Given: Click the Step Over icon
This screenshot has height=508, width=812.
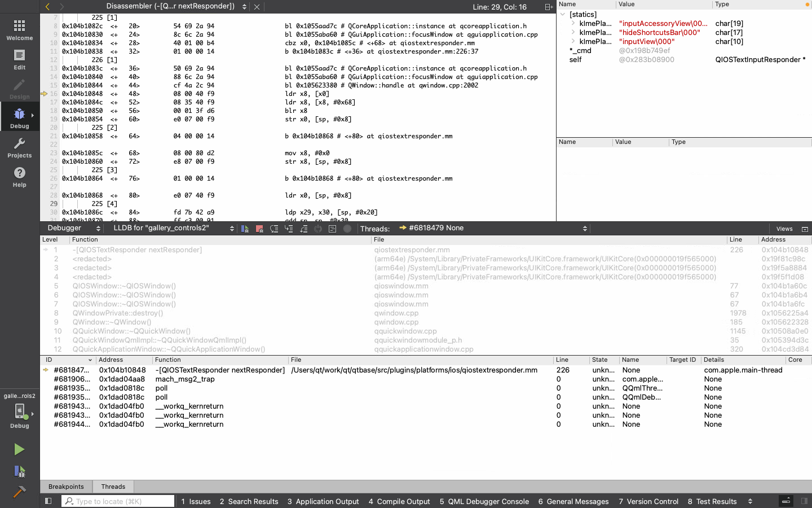Looking at the screenshot, I should [274, 229].
